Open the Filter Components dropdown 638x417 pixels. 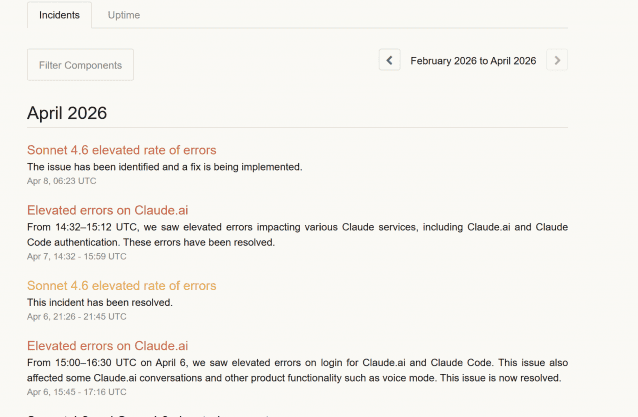point(80,65)
